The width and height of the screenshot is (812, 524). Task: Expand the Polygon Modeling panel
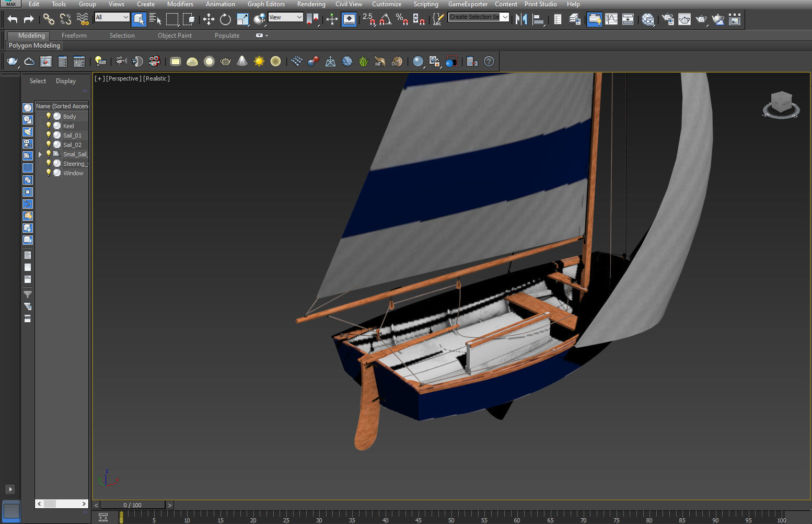click(34, 45)
